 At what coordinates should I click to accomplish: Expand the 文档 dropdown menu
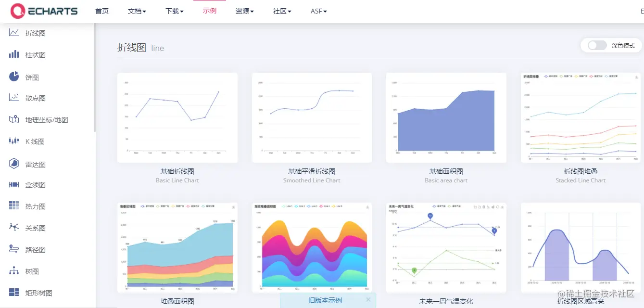137,11
